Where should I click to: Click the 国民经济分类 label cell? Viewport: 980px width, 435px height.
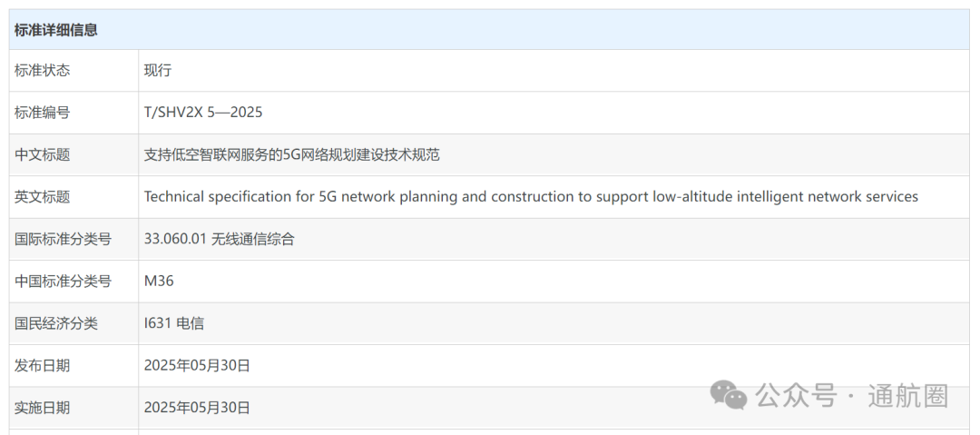click(x=73, y=323)
